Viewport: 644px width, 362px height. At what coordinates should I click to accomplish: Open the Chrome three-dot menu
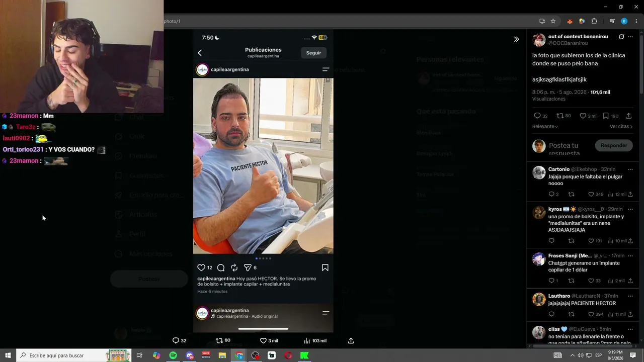click(x=636, y=21)
